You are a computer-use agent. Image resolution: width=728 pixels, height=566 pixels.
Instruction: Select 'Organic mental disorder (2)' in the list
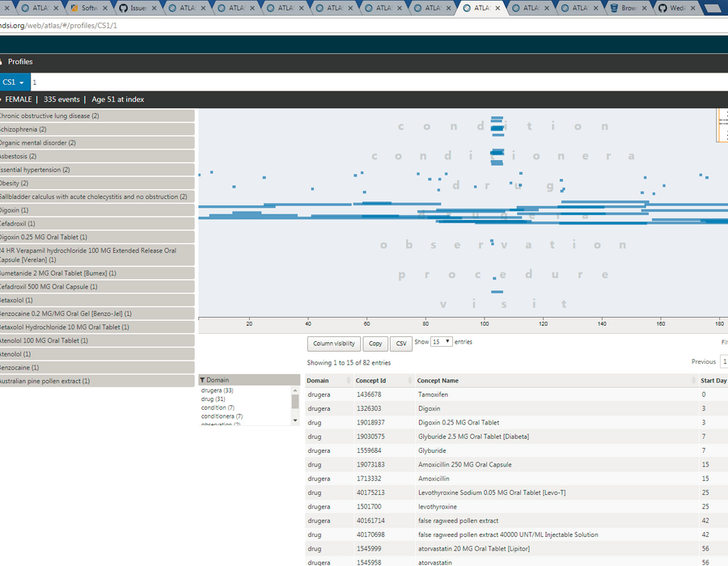pyautogui.click(x=97, y=143)
